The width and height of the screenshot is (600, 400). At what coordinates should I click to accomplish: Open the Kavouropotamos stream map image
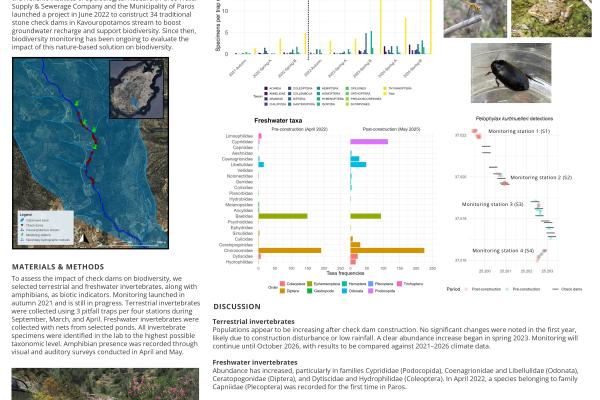pyautogui.click(x=90, y=153)
